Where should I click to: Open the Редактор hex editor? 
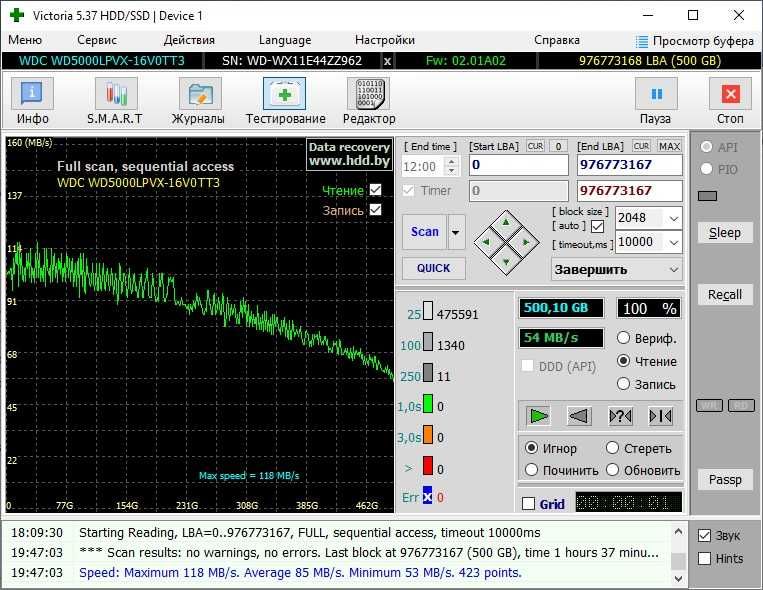coord(368,101)
